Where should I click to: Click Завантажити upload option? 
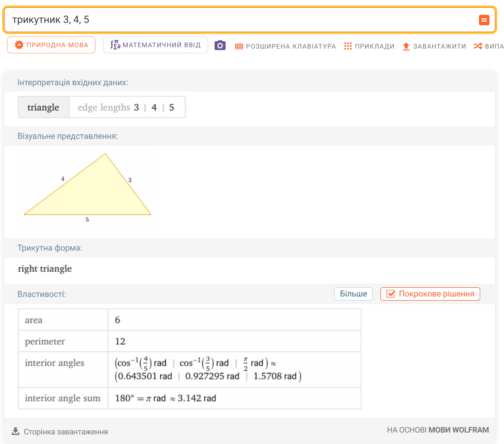434,46
